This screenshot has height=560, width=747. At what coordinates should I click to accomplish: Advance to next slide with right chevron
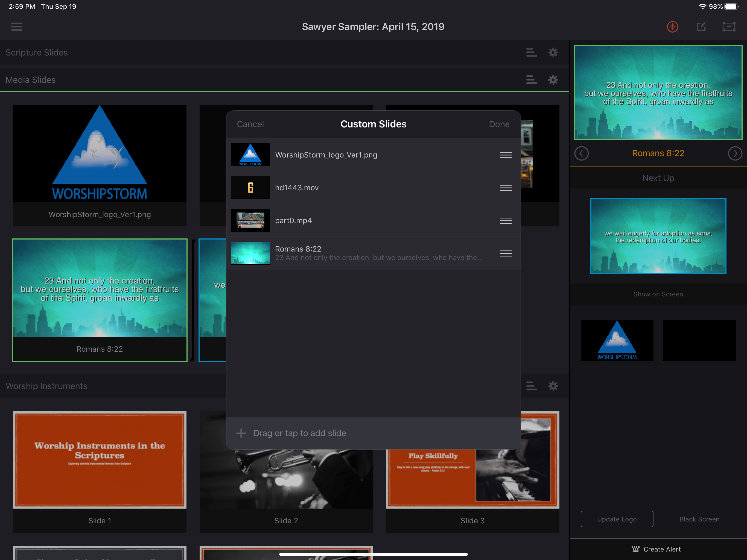[x=735, y=153]
